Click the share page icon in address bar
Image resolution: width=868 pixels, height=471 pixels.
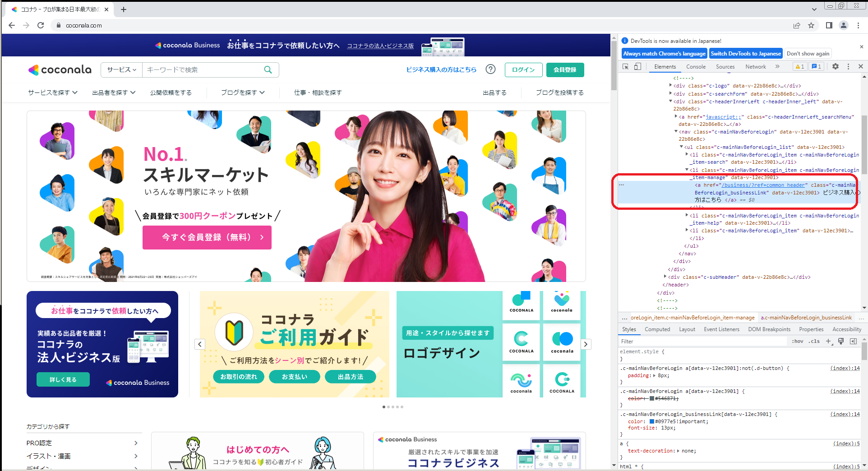(797, 25)
